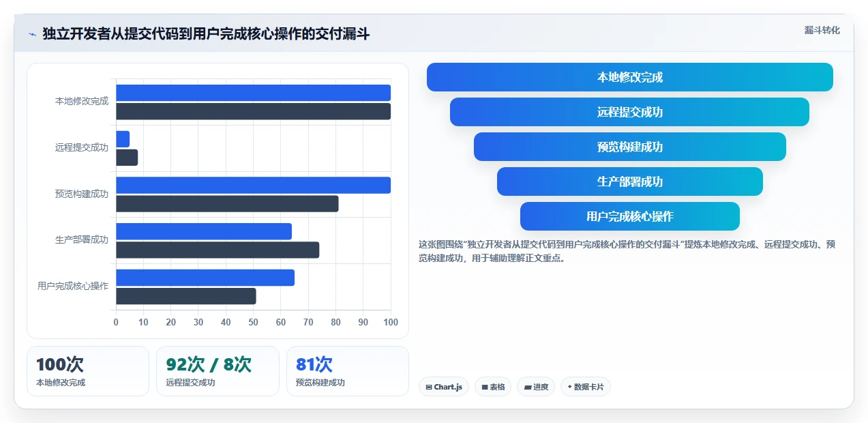Image resolution: width=868 pixels, height=423 pixels.
Task: Select the 远程提交成功 funnel stage
Action: pyautogui.click(x=630, y=112)
